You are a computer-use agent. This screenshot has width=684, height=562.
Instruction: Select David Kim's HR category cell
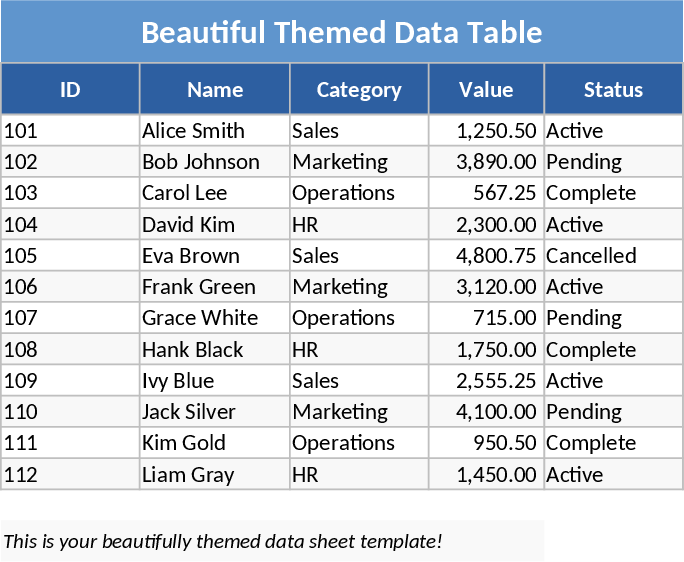[359, 224]
